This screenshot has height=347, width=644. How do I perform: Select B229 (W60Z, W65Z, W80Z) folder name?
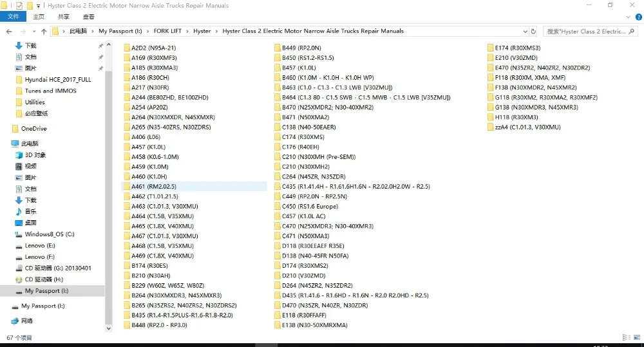[167, 285]
